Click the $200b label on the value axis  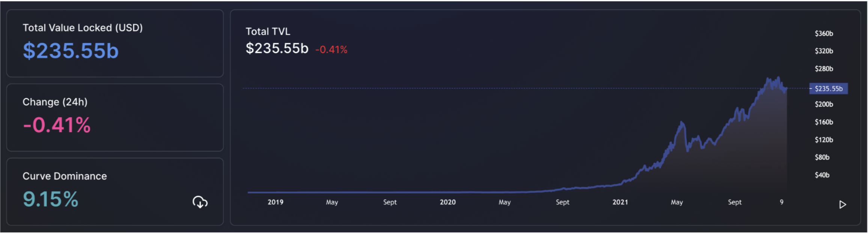pos(824,104)
